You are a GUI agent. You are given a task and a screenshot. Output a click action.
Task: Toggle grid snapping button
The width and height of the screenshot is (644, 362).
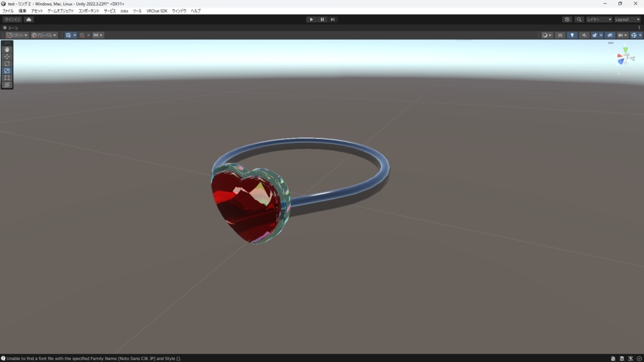pyautogui.click(x=82, y=35)
